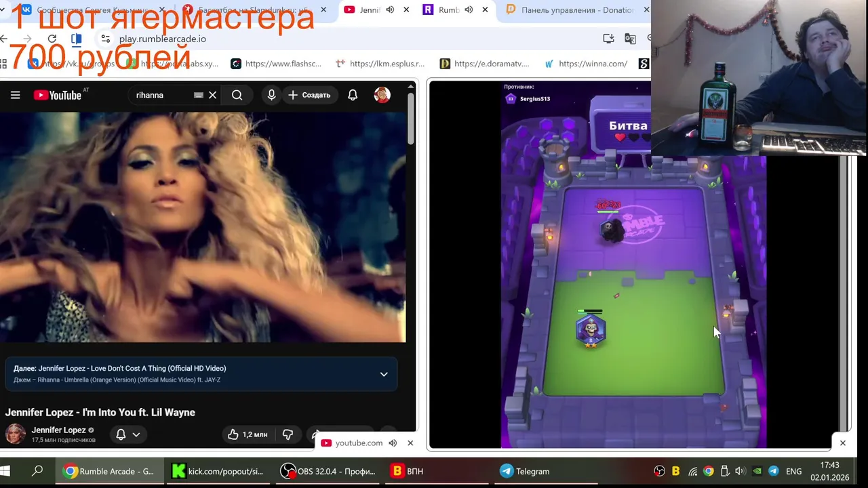The width and height of the screenshot is (868, 488).
Task: Open NVIDIA tray icon
Action: click(757, 471)
